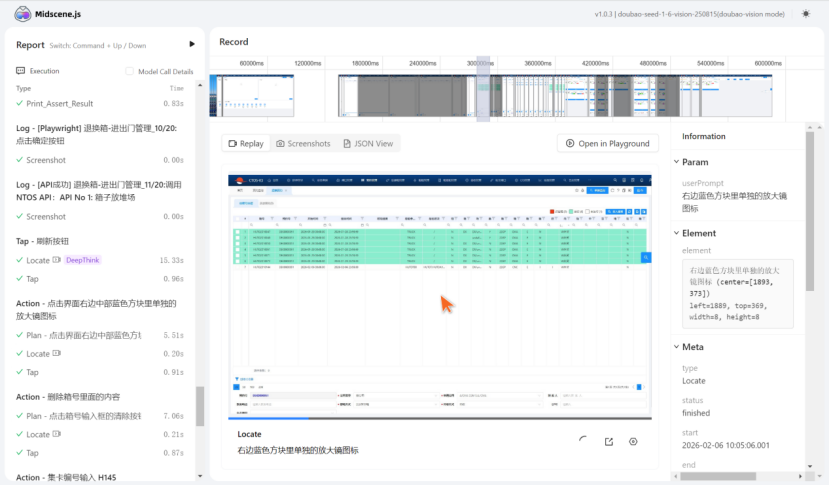This screenshot has width=830, height=485.
Task: Select the Tap step taking 0.96s
Action: click(x=100, y=279)
